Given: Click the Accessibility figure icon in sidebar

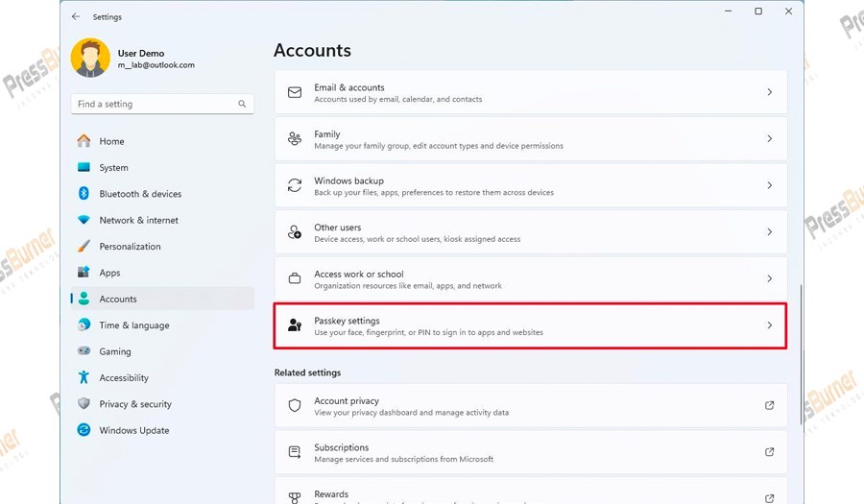Looking at the screenshot, I should (84, 377).
